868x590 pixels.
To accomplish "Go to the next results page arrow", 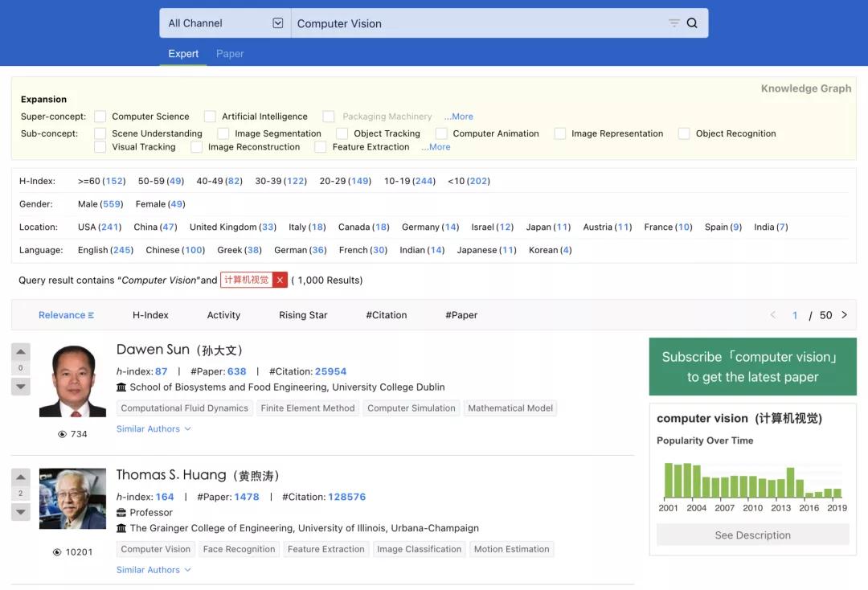I will point(844,315).
